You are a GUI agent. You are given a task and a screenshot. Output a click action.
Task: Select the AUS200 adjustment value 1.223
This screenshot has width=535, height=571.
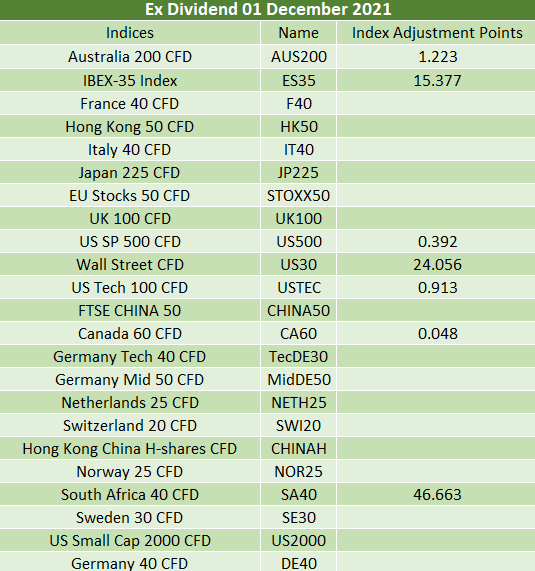(x=436, y=57)
